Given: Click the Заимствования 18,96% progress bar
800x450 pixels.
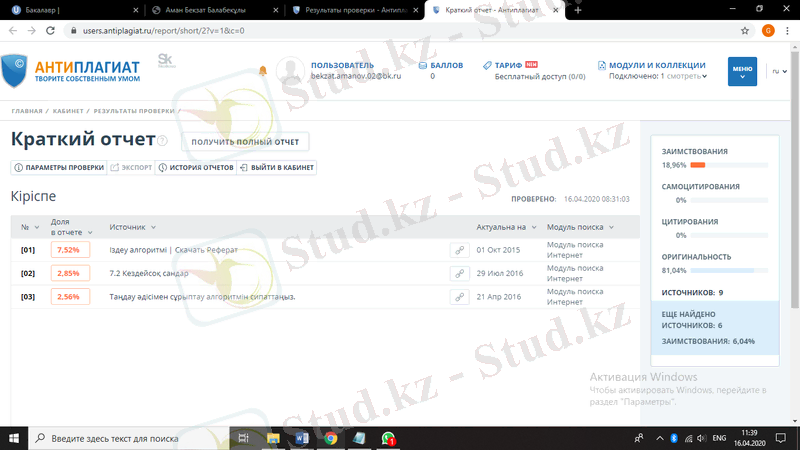Looking at the screenshot, I should click(729, 165).
